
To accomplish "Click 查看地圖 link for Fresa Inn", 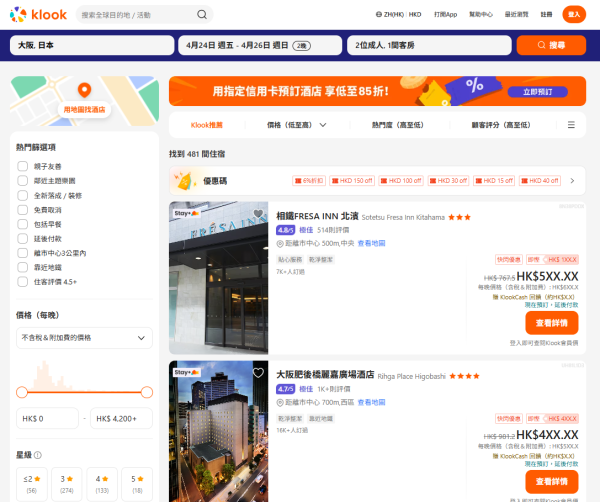I will [x=371, y=243].
